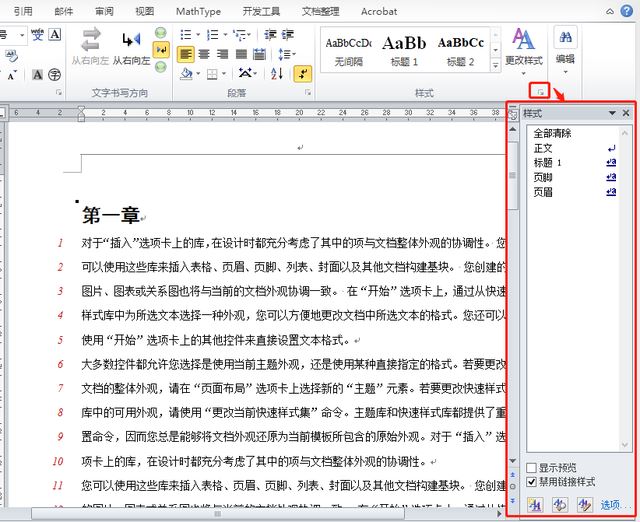Increase paragraph indent

(x=287, y=35)
